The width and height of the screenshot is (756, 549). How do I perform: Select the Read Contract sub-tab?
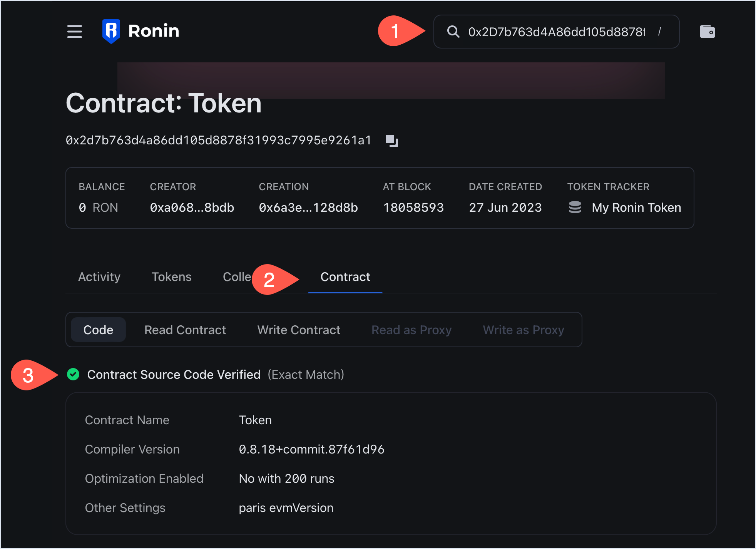pos(185,330)
